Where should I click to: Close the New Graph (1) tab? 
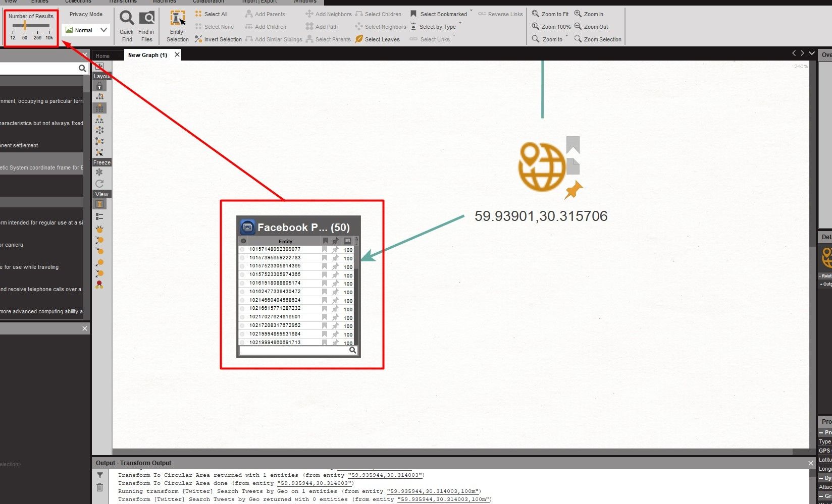point(177,54)
